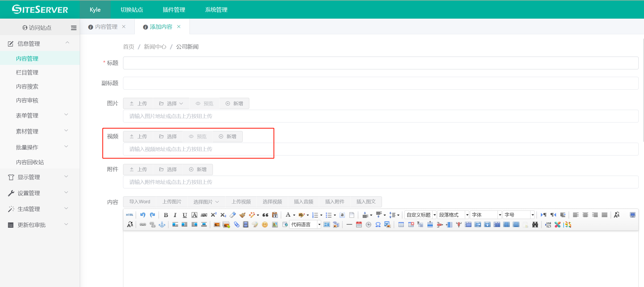644x287 pixels.
Task: Click 上传 button in the 视频 row
Action: point(138,136)
